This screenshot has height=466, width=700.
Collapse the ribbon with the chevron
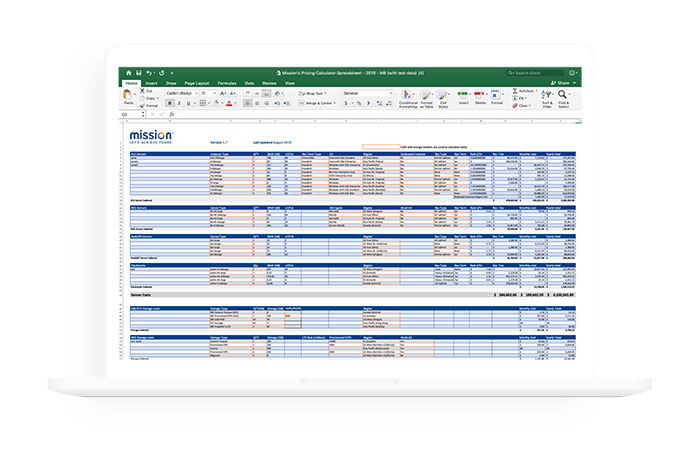tap(575, 83)
